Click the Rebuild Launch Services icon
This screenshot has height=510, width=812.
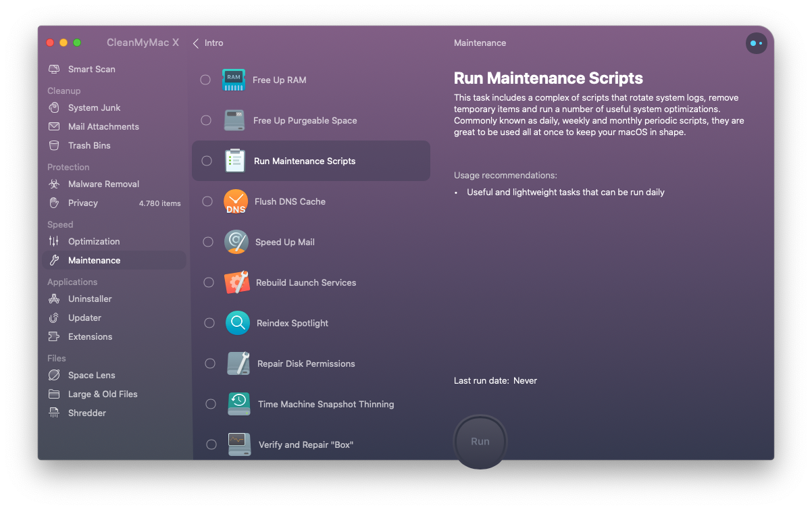pyautogui.click(x=236, y=282)
